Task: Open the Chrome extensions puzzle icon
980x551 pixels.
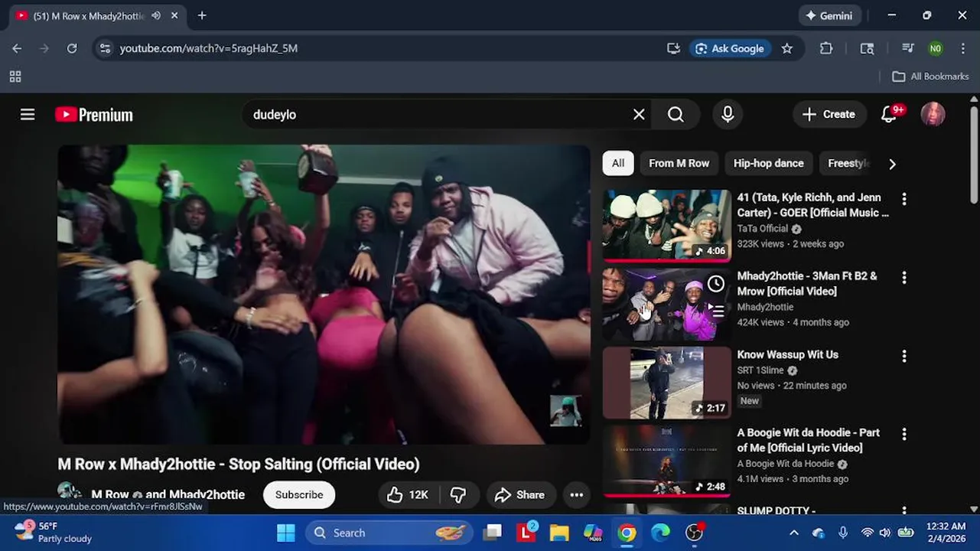Action: click(x=826, y=48)
